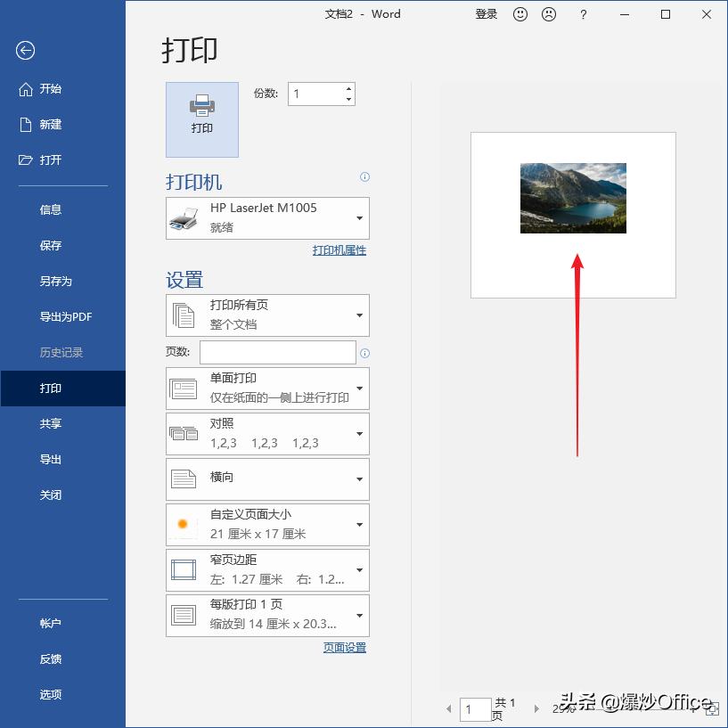Click the back arrow in Backstage view

(x=25, y=51)
